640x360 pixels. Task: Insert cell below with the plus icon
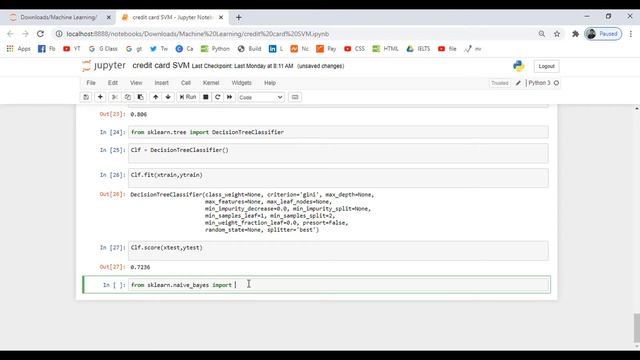[100, 97]
